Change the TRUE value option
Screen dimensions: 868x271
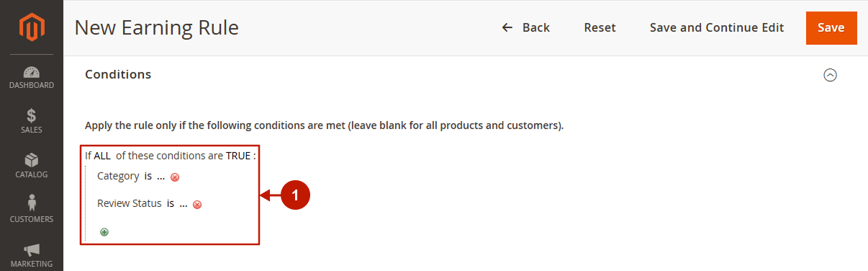pyautogui.click(x=238, y=156)
